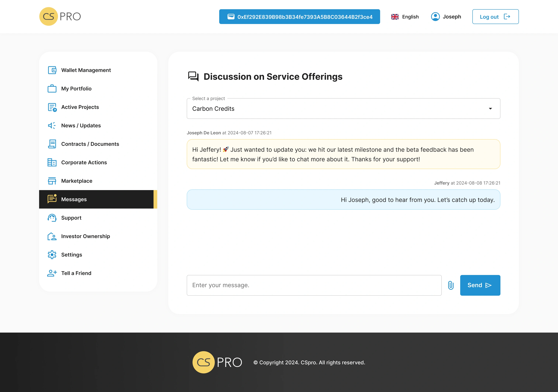Screen dimensions: 558x392
Task: Click the Joseph user avatar icon
Action: 435,17
